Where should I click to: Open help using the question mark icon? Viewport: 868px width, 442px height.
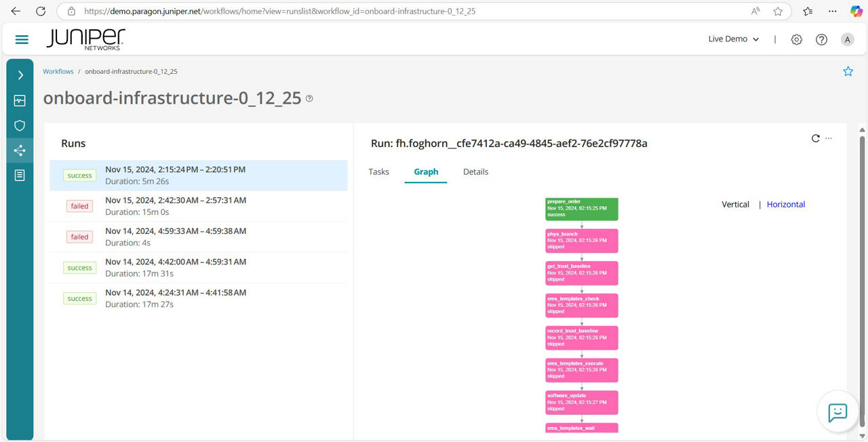coord(821,39)
